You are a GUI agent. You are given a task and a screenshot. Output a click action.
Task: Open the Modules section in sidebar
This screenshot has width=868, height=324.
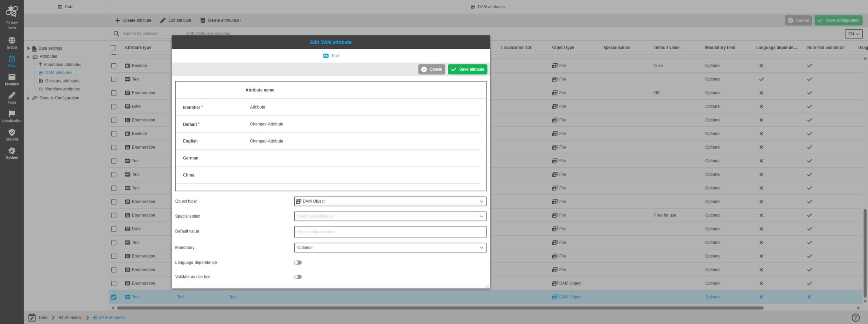point(12,80)
